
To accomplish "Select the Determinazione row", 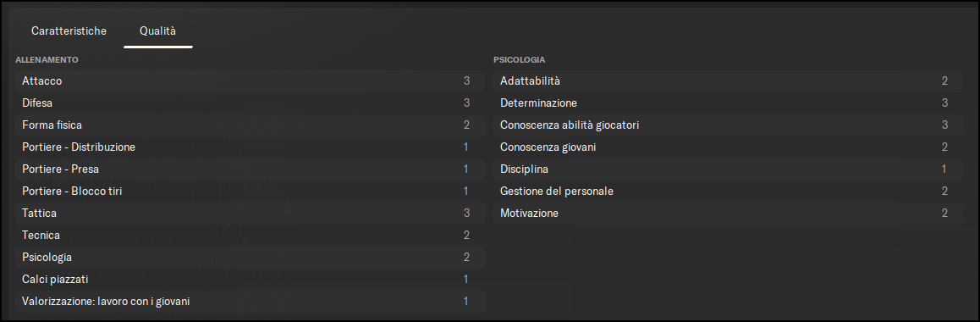I will pos(728,103).
